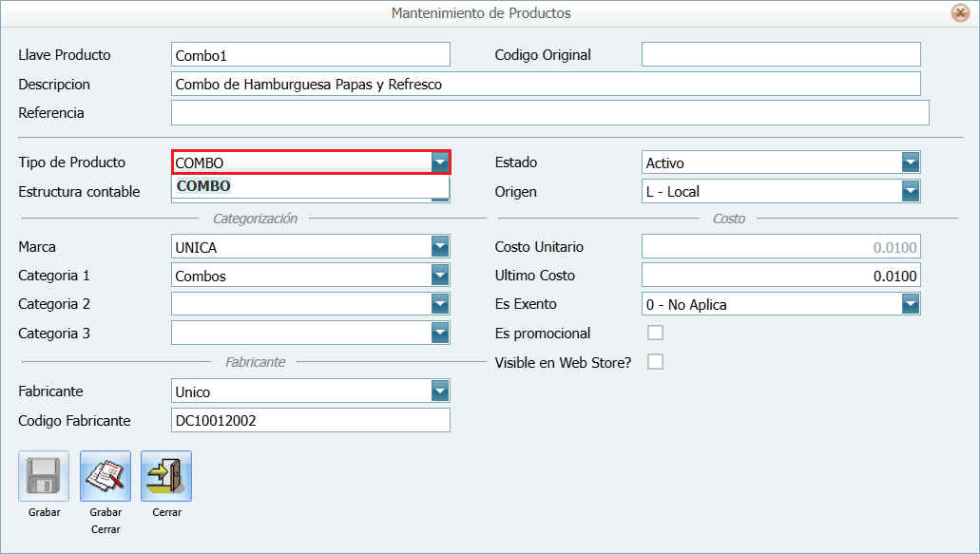Open the Fabricante dropdown

pyautogui.click(x=439, y=392)
